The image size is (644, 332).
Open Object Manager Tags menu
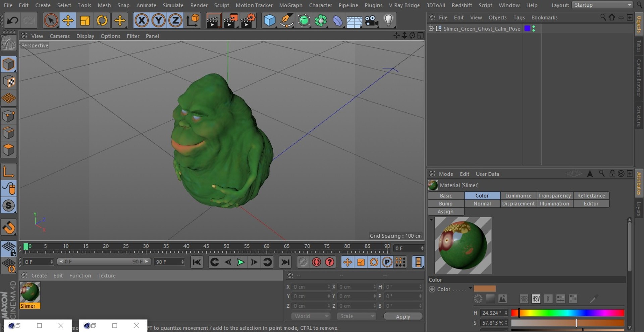click(x=519, y=18)
